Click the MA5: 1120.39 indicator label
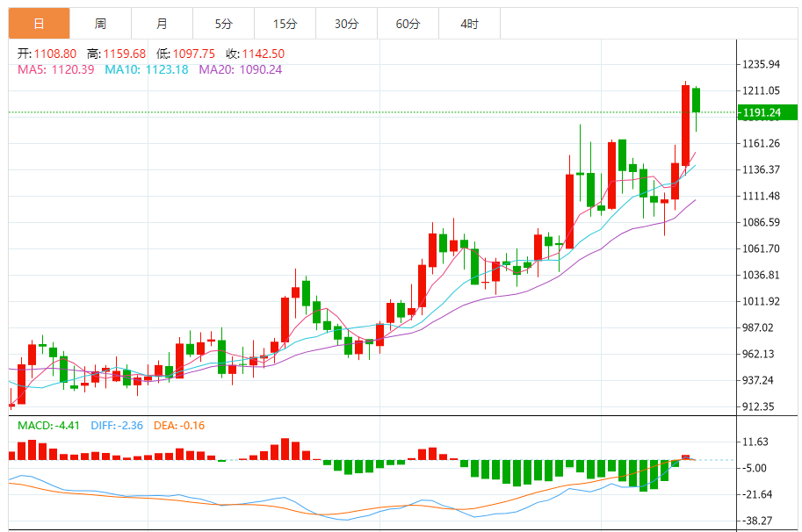This screenshot has height=532, width=802. (x=56, y=69)
